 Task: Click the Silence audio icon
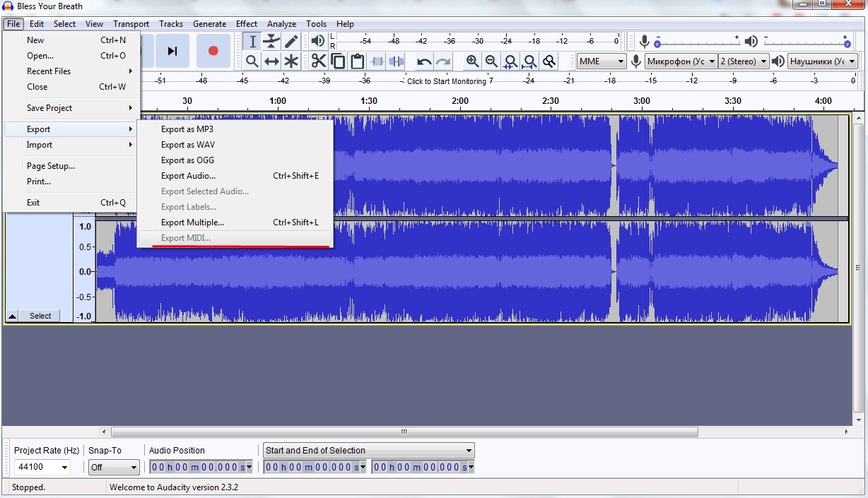tap(397, 61)
